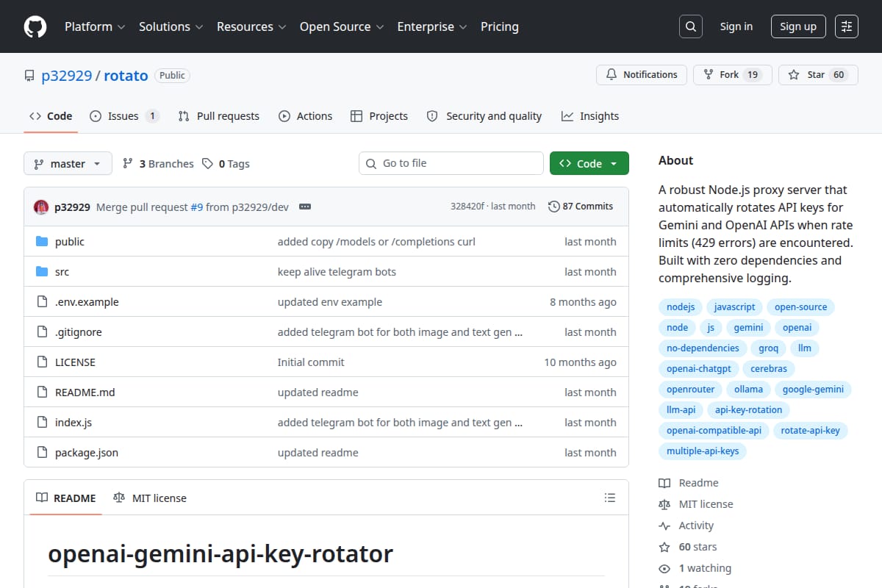This screenshot has width=882, height=588.
Task: Open the api-key-rotation topic tag
Action: (748, 410)
